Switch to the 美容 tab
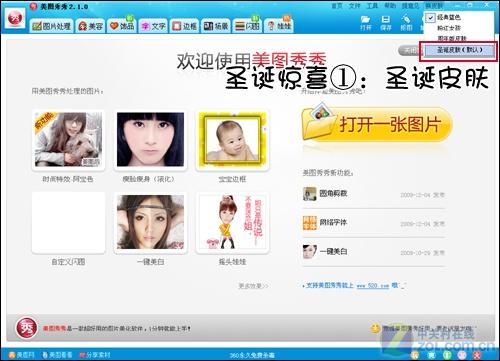Viewport: 500px width, 361px height. click(90, 26)
